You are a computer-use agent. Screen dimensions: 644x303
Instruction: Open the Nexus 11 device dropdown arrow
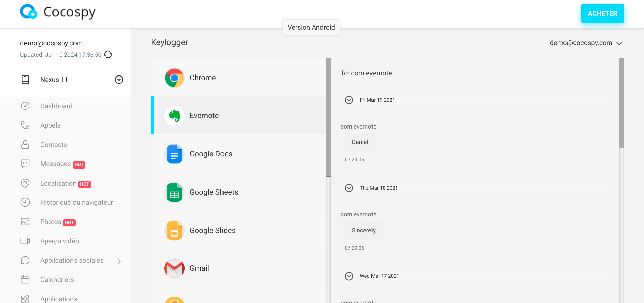coord(119,80)
